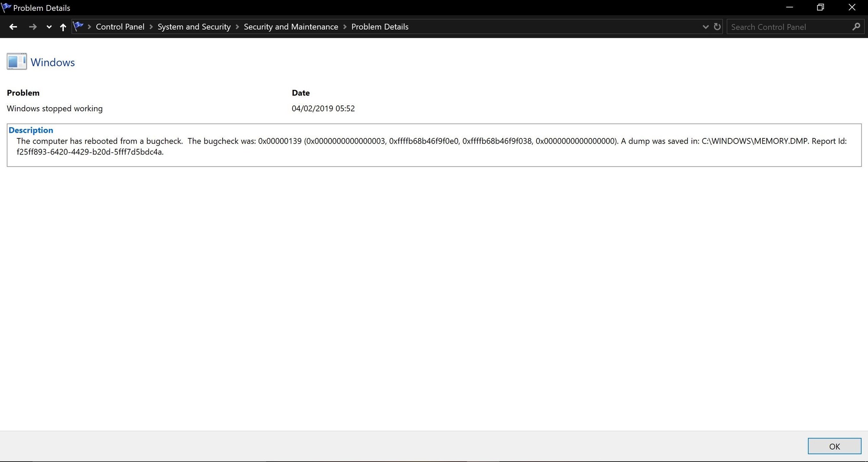Click 'Windows stopped working' problem text
Image resolution: width=868 pixels, height=462 pixels.
point(55,108)
